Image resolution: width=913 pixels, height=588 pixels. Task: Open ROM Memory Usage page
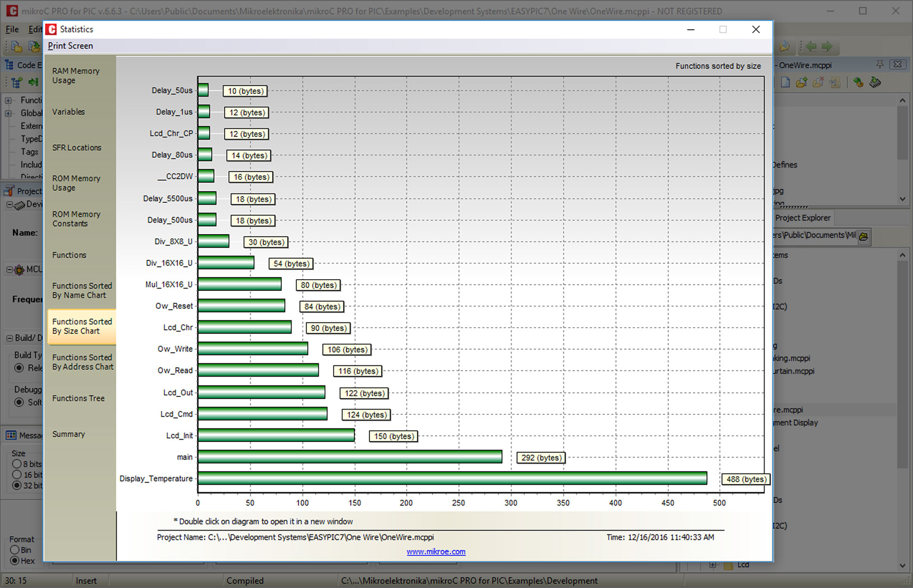pyautogui.click(x=76, y=183)
